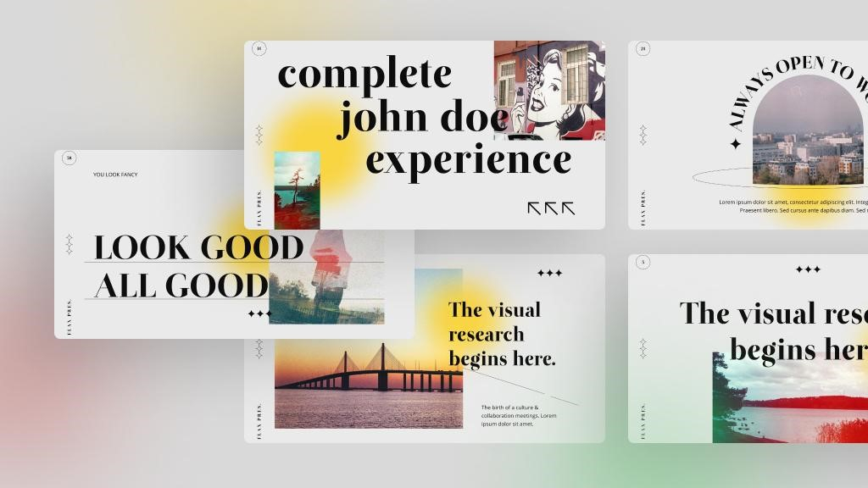The height and width of the screenshot is (488, 868).
Task: Click the vertical "FLAX PRES." label on the LOOK GOOD slide
Action: [70, 317]
